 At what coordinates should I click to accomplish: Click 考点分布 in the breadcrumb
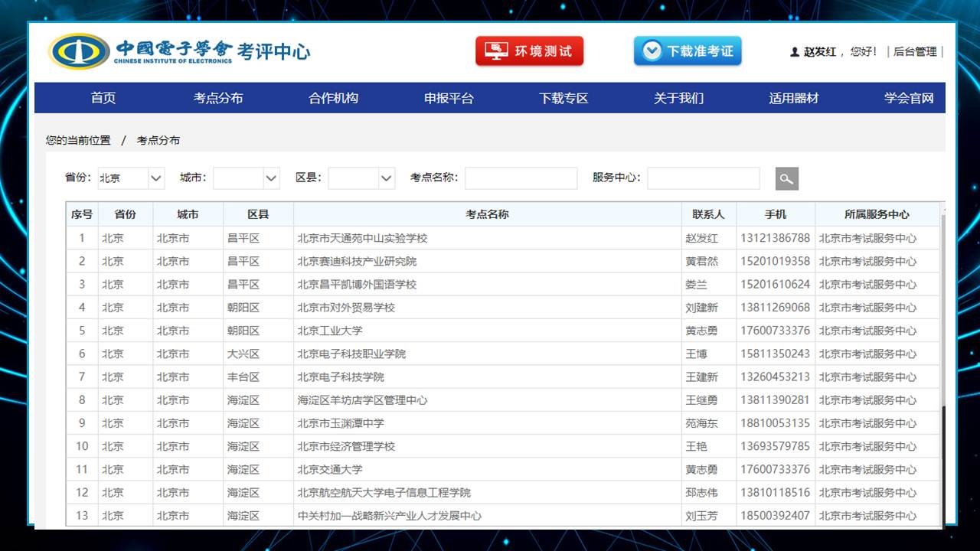coord(158,140)
